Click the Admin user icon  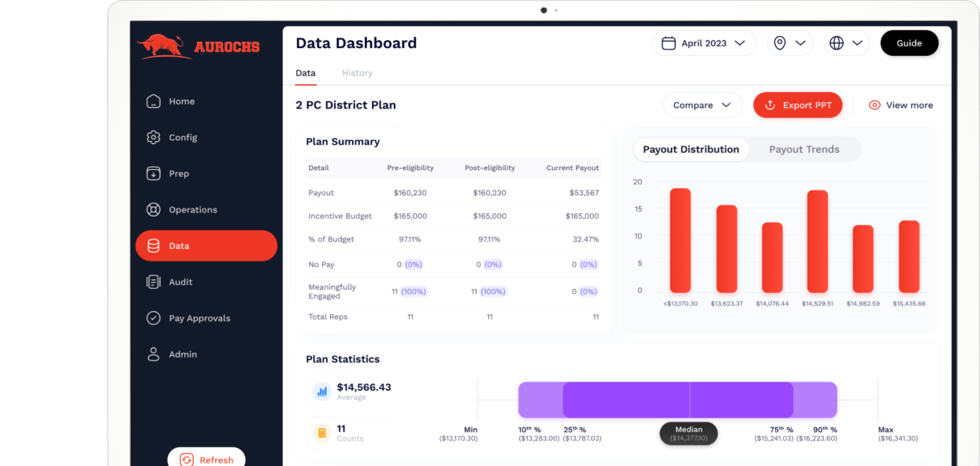point(154,354)
